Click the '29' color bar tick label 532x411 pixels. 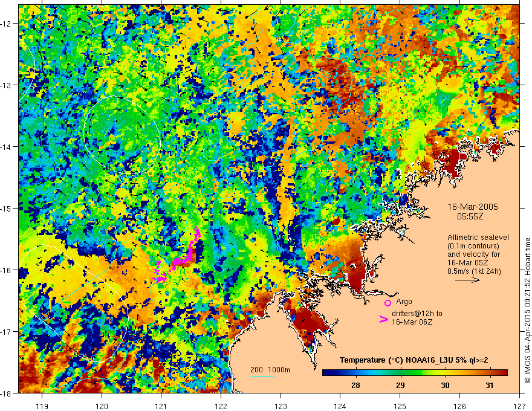400,385
